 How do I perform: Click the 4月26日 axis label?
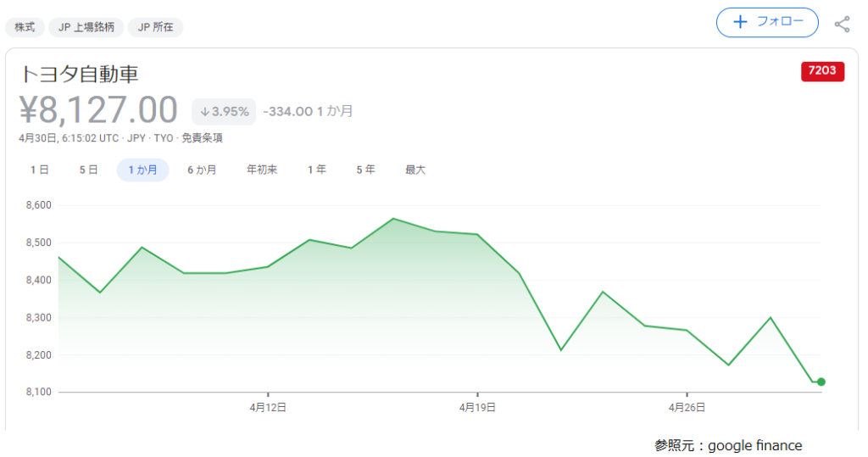point(687,408)
